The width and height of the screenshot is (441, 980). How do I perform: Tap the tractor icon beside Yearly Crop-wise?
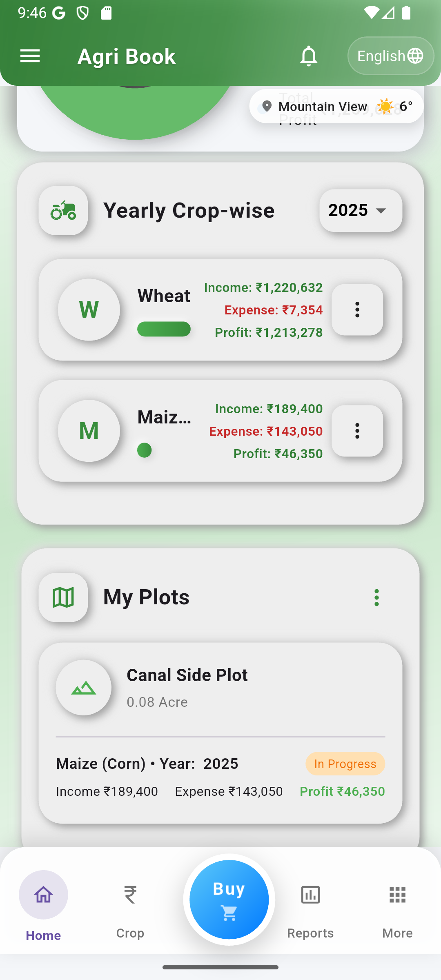tap(63, 211)
